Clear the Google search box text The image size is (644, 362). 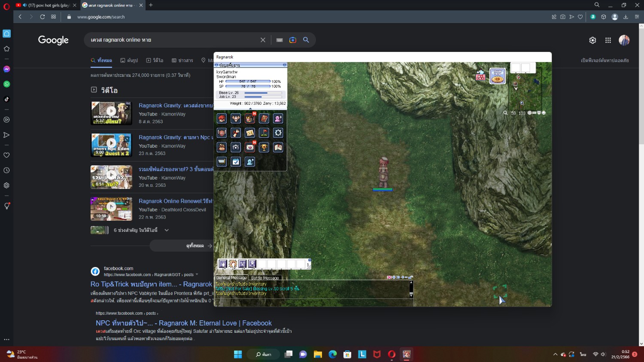[263, 40]
